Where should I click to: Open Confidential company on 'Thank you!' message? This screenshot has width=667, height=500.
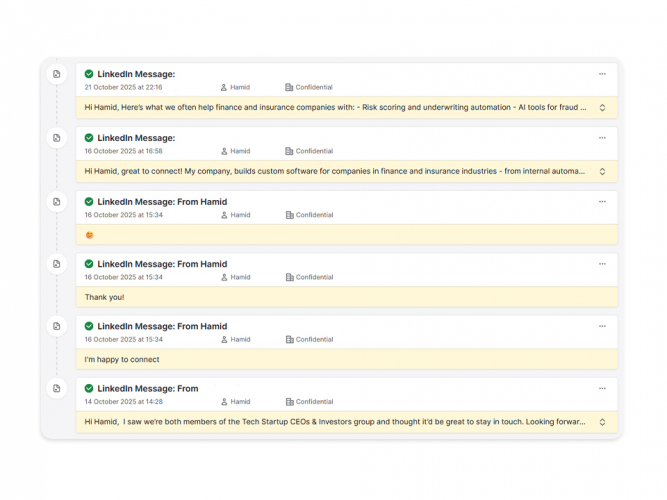click(314, 277)
